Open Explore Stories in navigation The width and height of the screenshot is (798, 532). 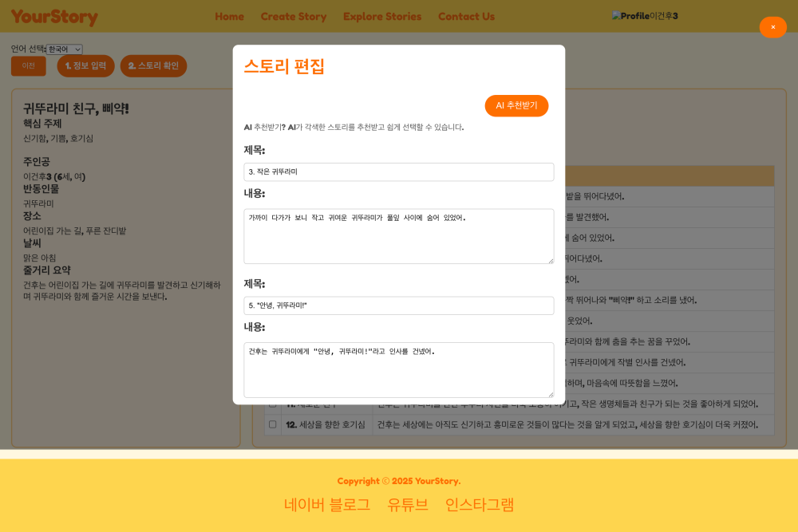tap(382, 17)
